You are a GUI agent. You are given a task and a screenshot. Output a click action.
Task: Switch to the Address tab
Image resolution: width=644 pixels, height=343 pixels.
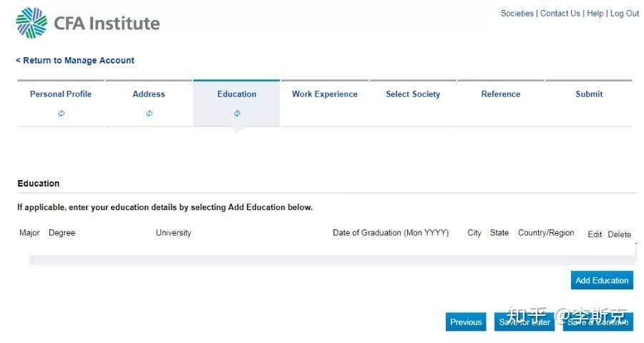pos(149,94)
